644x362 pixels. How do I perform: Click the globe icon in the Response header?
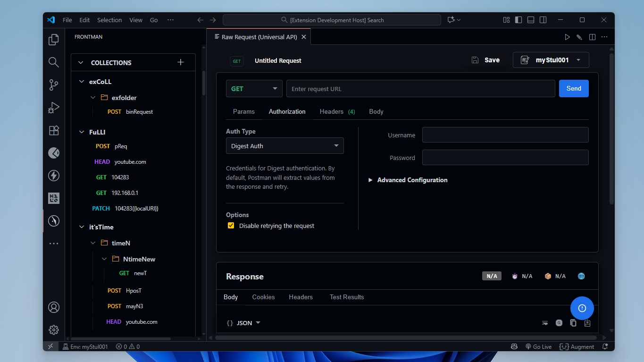581,276
